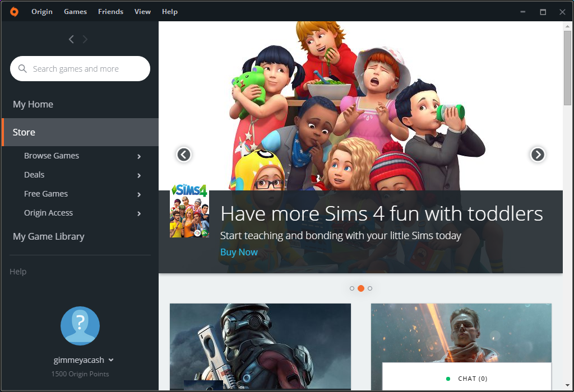574x392 pixels.
Task: Click the Origin logo icon
Action: point(14,12)
